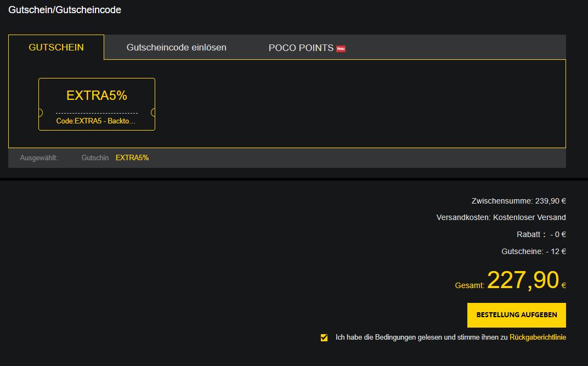Viewport: 588px width, 366px height.
Task: Click the Gutschein/Gutscheincode section heading
Action: click(x=65, y=10)
